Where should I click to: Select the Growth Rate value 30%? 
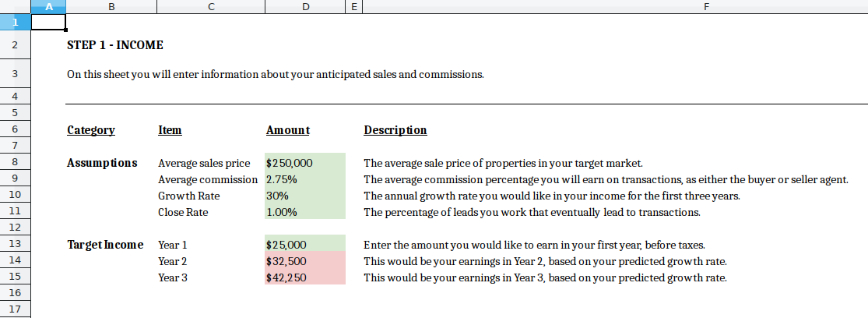pos(304,196)
